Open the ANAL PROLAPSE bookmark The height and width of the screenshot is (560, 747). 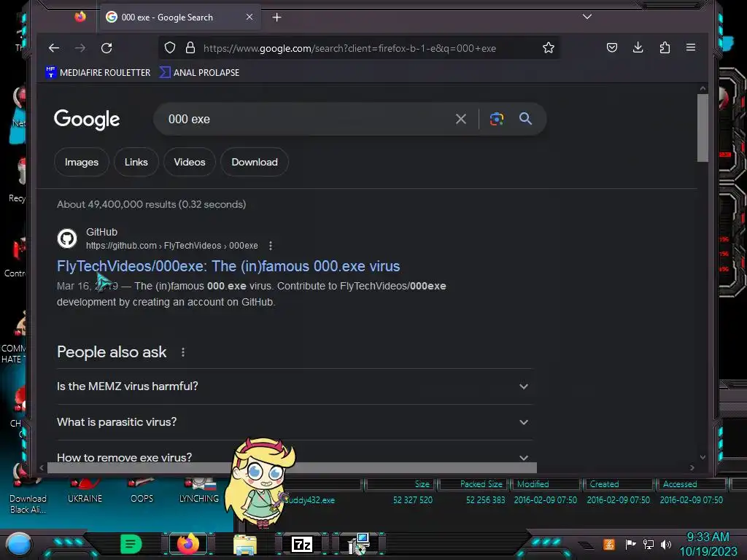[x=199, y=72]
